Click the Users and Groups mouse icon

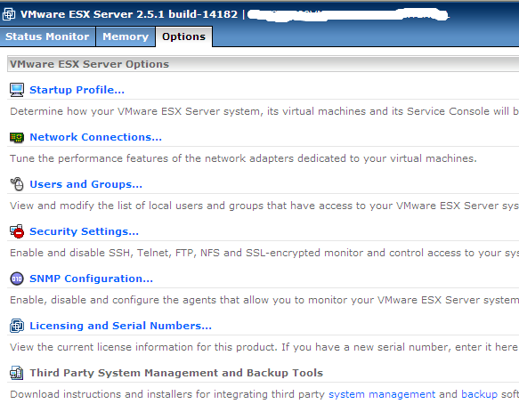click(x=17, y=184)
